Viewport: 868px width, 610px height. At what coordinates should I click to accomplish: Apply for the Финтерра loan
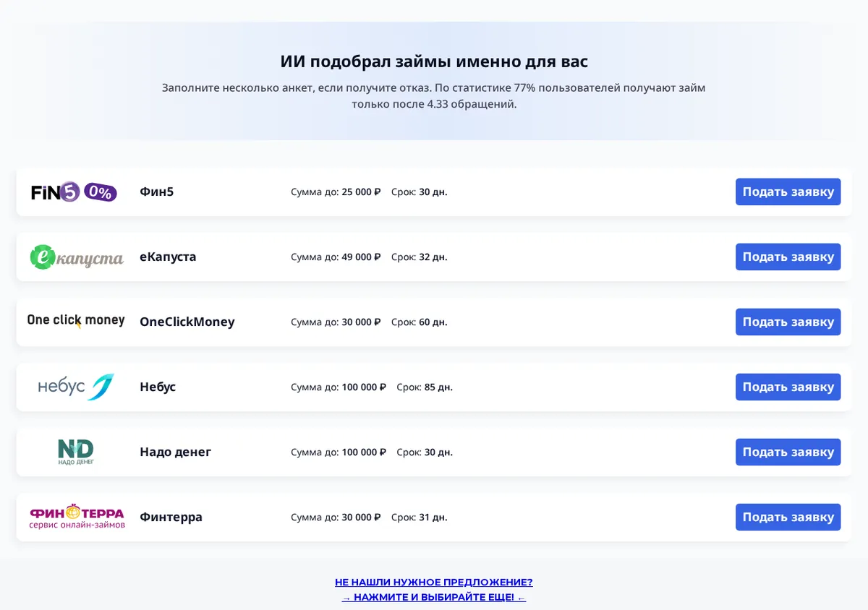pyautogui.click(x=788, y=517)
